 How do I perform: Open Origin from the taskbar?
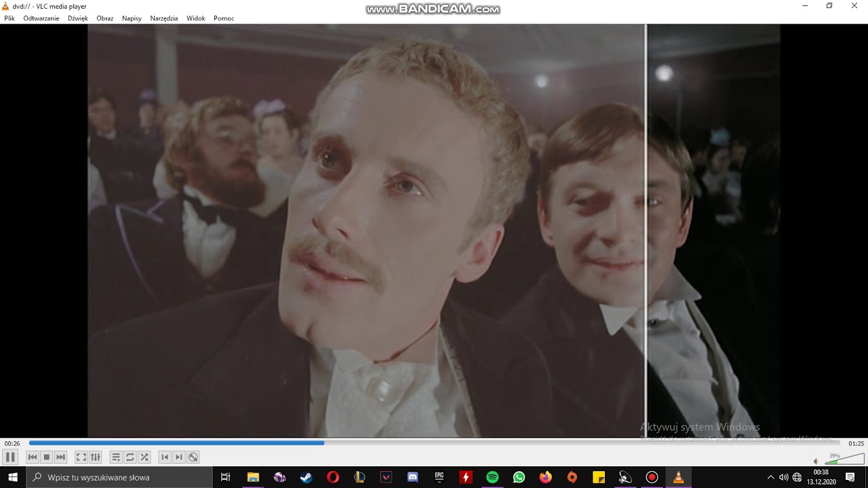572,477
